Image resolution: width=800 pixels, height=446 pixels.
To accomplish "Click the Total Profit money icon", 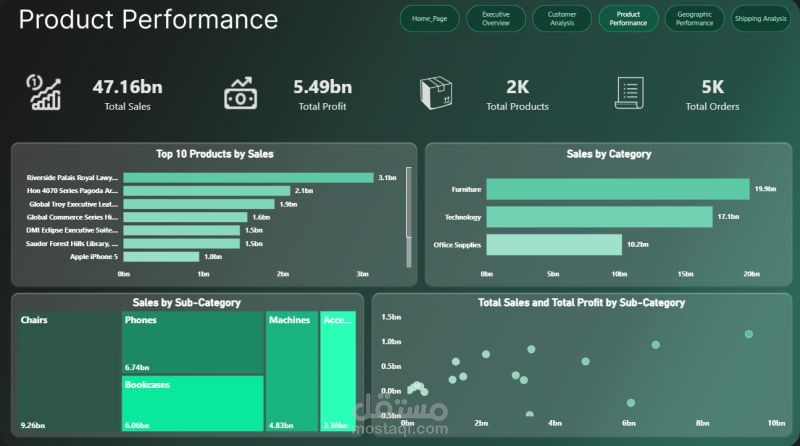I will coord(240,93).
